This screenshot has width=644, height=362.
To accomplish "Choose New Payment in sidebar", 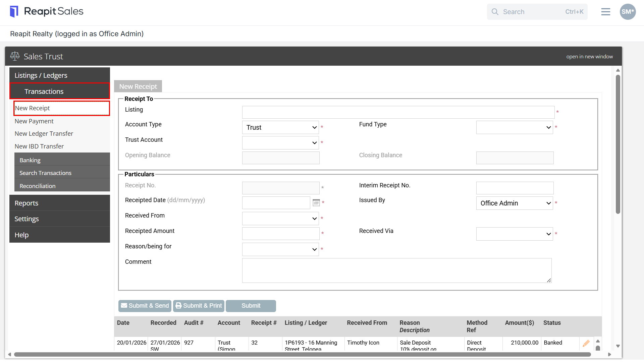I will click(x=34, y=121).
